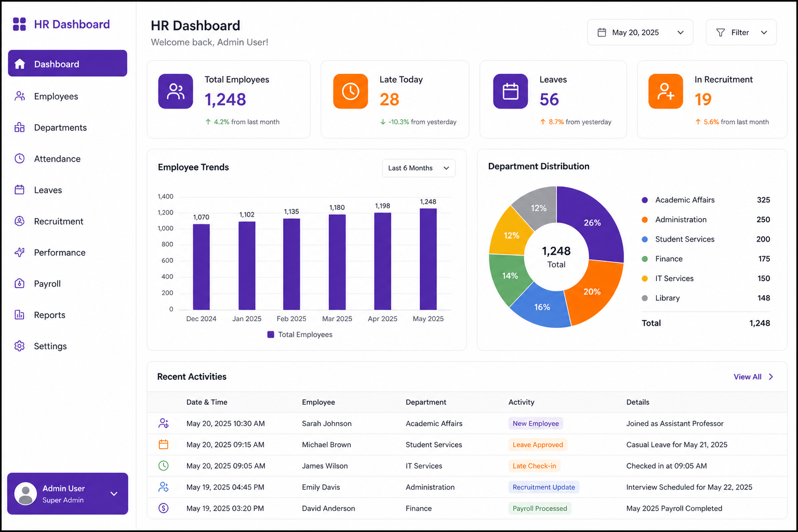This screenshot has height=532, width=798.
Task: Click the Reports chart icon in sidebar
Action: coord(20,314)
